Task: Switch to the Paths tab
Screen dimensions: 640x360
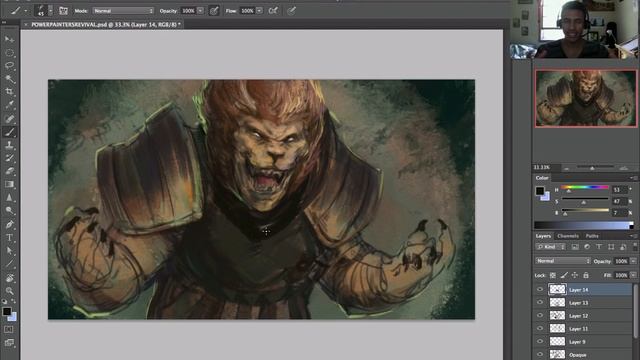Action: click(x=592, y=236)
